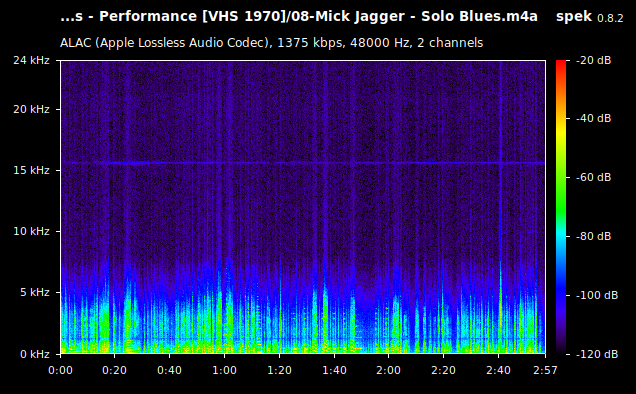Viewport: 636px width, 394px height.
Task: Click the dB color gradient scale bar
Action: [561, 207]
